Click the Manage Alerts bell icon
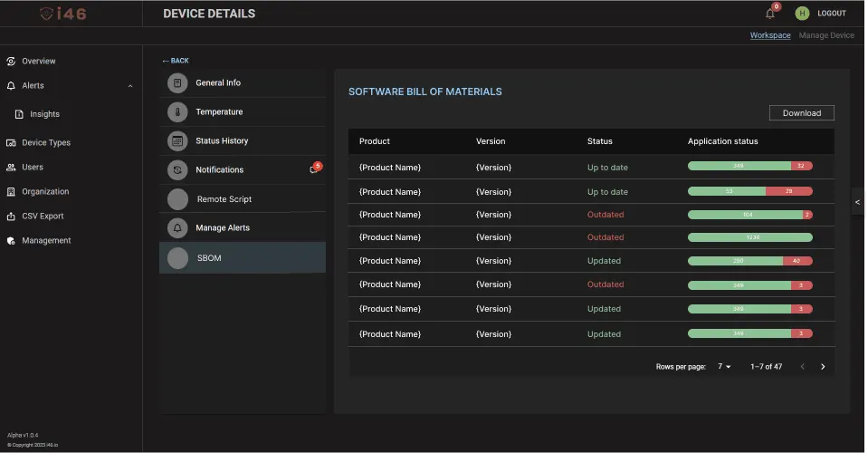868x453 pixels. coord(178,228)
